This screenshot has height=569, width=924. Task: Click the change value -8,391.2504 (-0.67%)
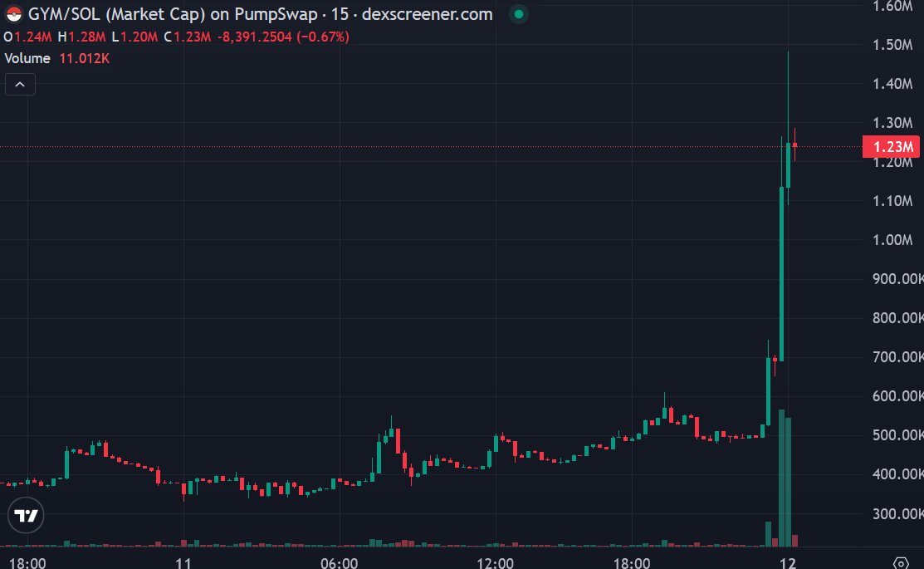point(283,37)
